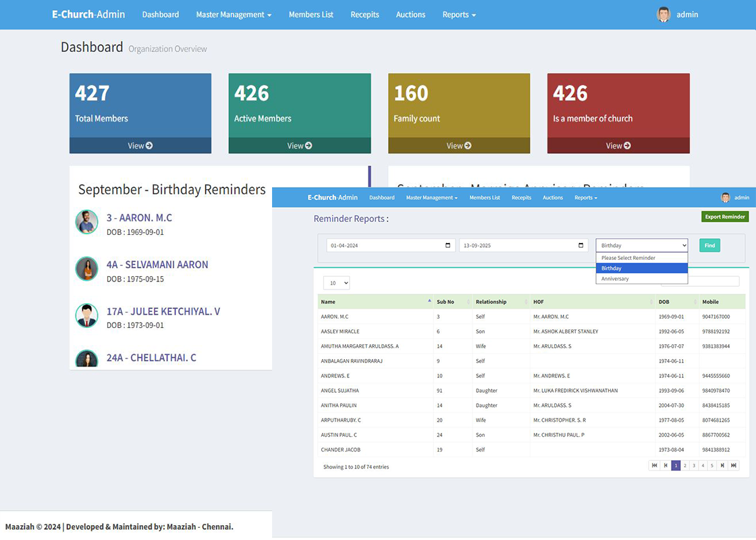Sort table by the Name column arrow
The height and width of the screenshot is (540, 756).
coord(429,301)
